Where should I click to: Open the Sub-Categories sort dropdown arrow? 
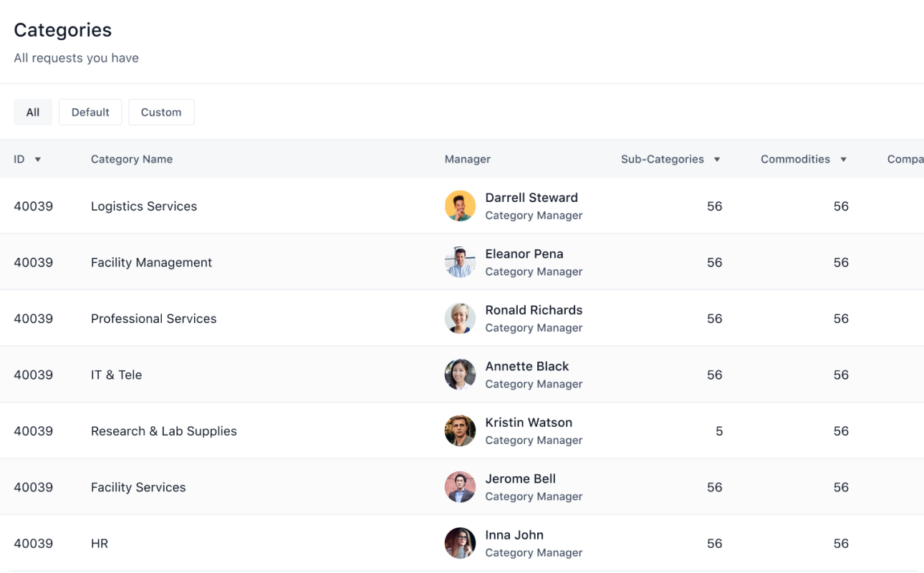click(x=717, y=160)
